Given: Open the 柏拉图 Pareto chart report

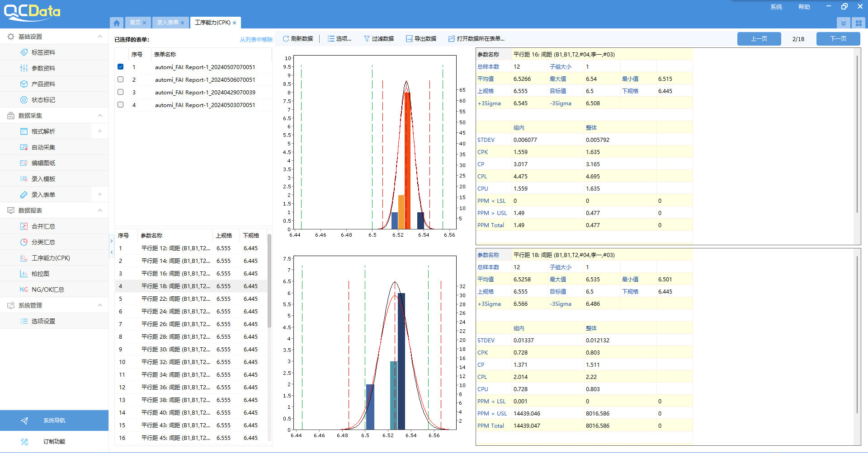Looking at the screenshot, I should (x=40, y=274).
